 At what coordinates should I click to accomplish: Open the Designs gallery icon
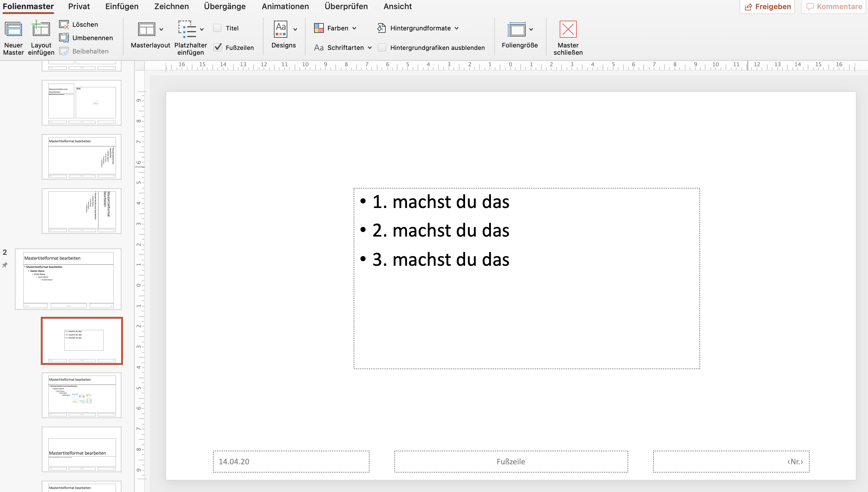pyautogui.click(x=281, y=29)
